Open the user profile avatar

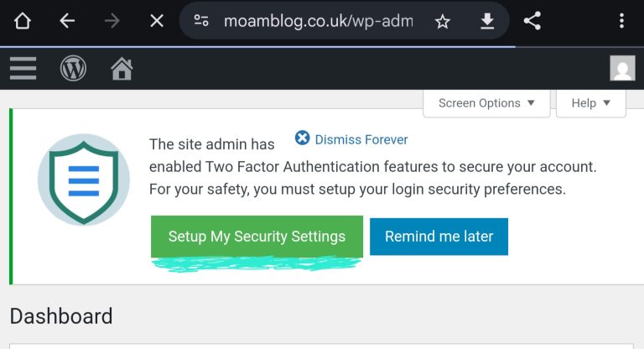click(x=622, y=68)
